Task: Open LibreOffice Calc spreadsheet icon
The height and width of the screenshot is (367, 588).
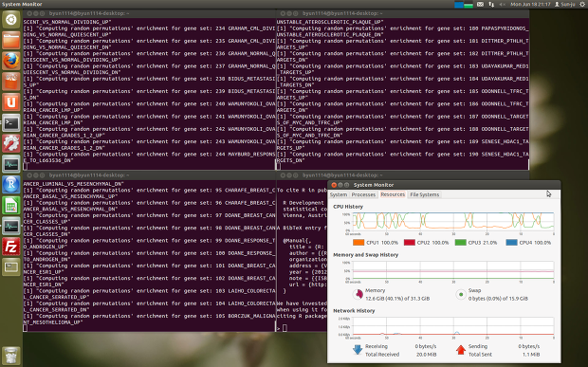Action: (x=10, y=205)
